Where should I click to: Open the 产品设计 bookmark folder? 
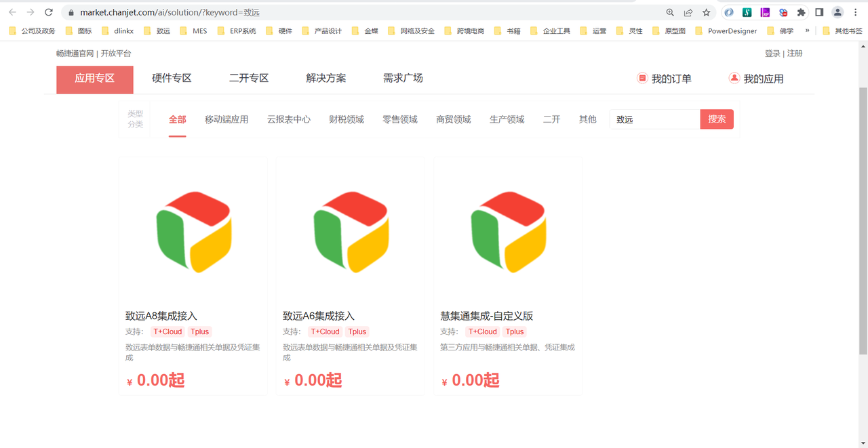[x=321, y=30]
